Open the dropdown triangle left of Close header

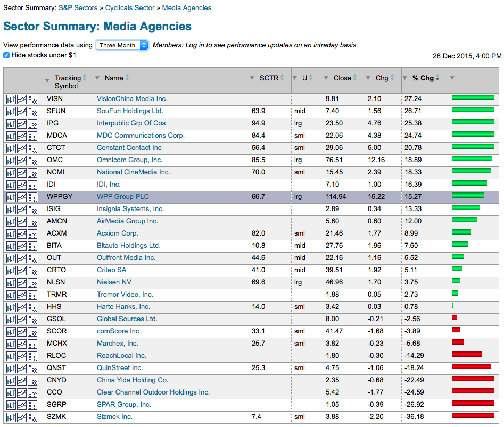326,78
